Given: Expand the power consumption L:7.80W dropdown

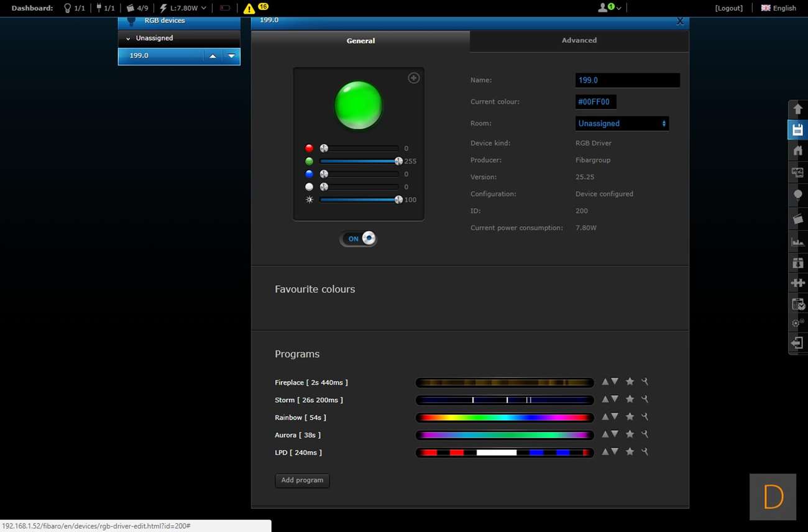Looking at the screenshot, I should pyautogui.click(x=183, y=8).
